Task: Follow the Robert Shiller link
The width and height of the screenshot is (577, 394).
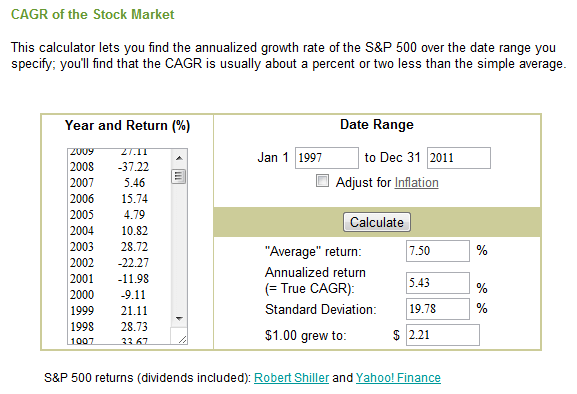Action: tap(291, 378)
